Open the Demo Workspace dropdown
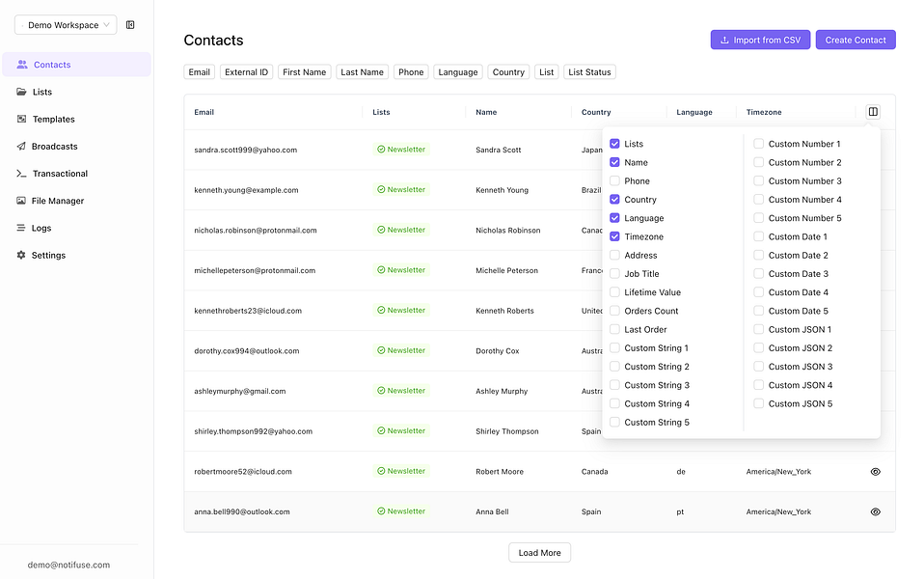This screenshot has width=924, height=579. [65, 24]
